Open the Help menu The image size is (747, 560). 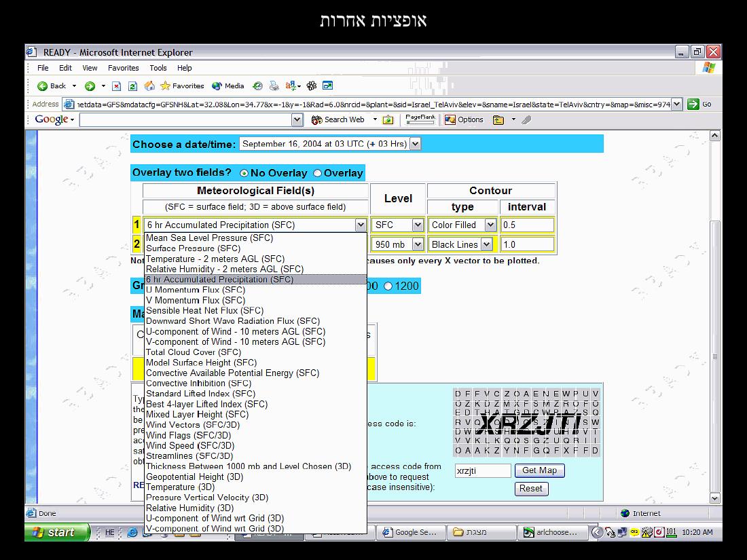pos(184,68)
